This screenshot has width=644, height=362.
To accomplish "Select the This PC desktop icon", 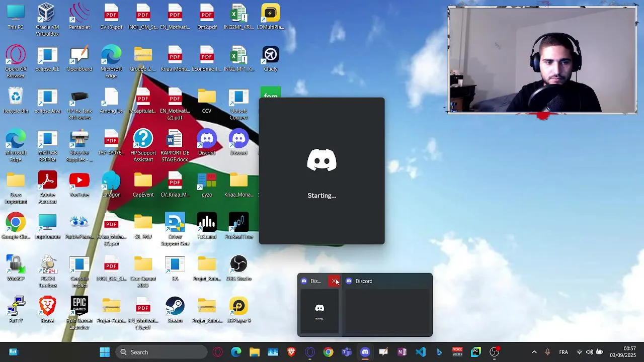I will [16, 17].
